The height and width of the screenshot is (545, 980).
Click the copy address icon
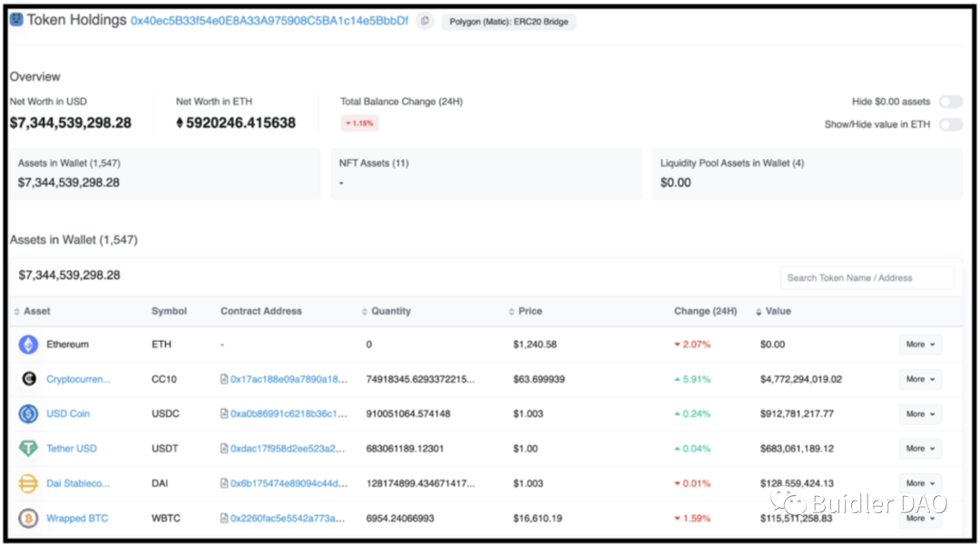(425, 21)
